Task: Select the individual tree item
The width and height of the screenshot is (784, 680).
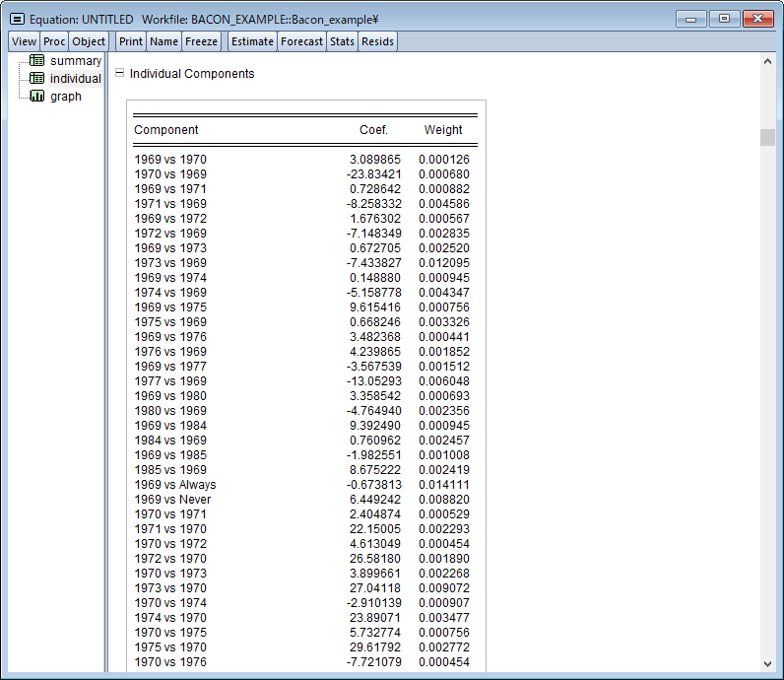Action: click(x=76, y=79)
